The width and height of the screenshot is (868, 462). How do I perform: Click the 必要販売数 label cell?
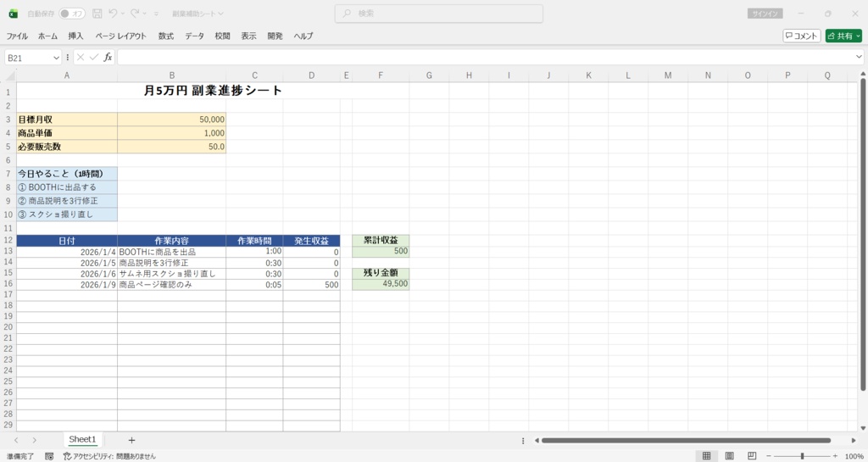pyautogui.click(x=67, y=147)
